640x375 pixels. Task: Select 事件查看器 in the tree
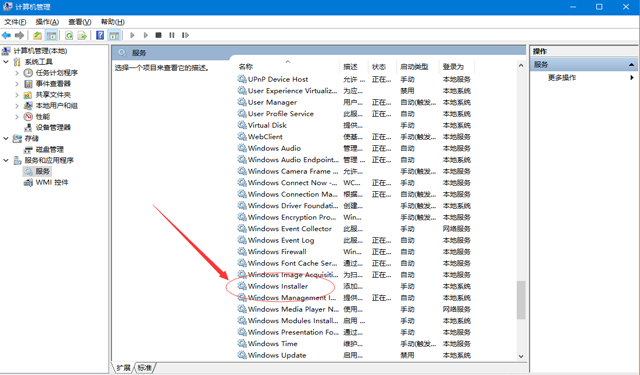53,84
